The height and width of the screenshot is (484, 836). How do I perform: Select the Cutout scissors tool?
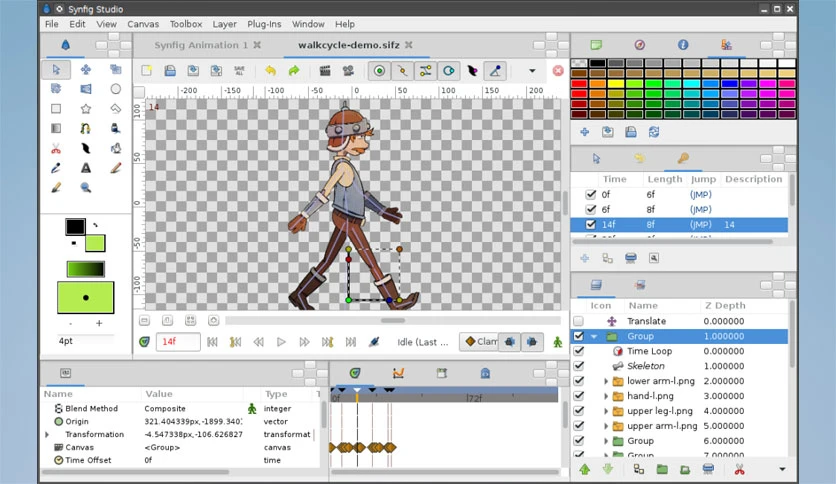[56, 149]
